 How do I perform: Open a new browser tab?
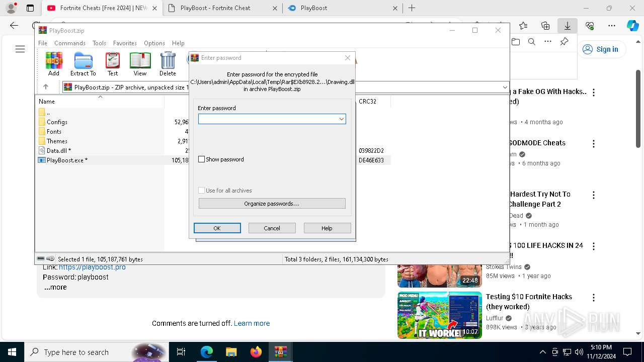tap(412, 8)
